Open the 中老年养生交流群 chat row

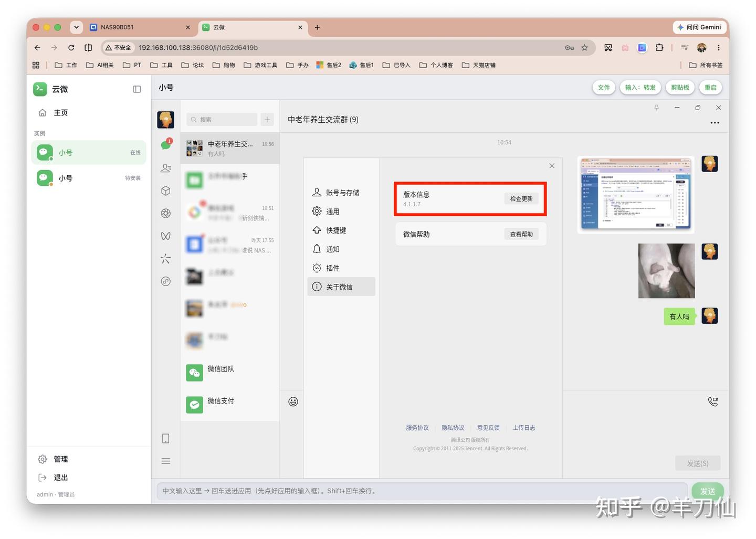click(x=230, y=149)
